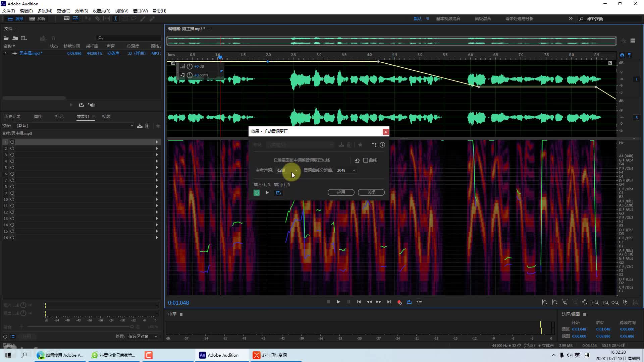Move playhead to previous marker
Viewport: 644px width, 362px height.
(359, 302)
